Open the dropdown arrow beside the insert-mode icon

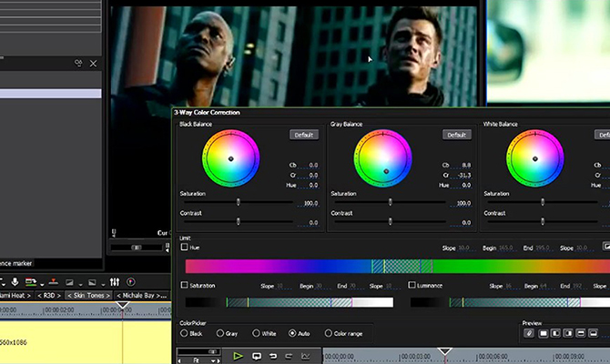coord(42,285)
